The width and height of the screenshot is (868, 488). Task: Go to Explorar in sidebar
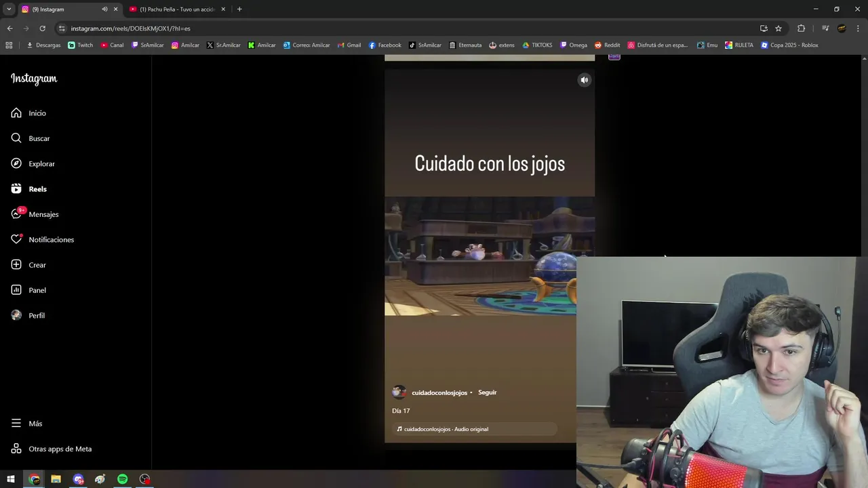tap(33, 164)
